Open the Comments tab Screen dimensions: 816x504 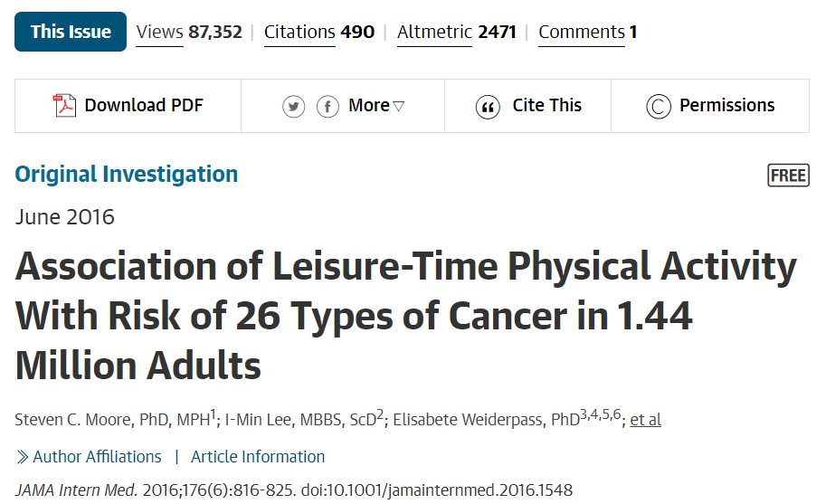coord(587,33)
